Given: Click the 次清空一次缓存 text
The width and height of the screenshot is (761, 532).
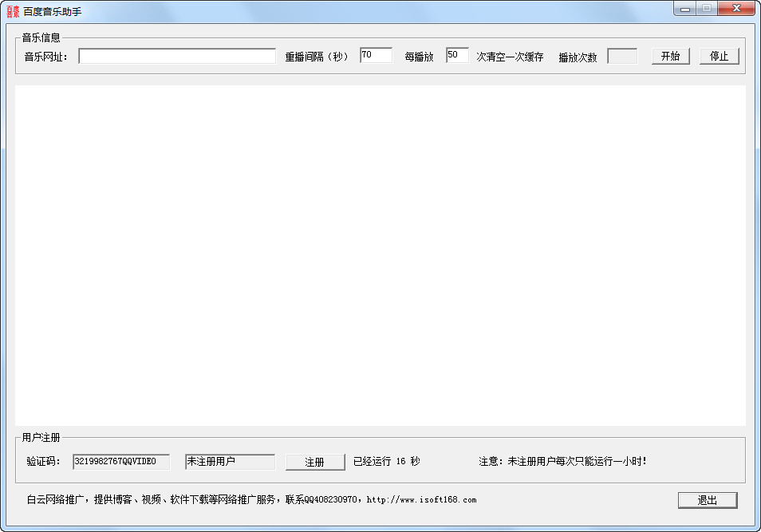Looking at the screenshot, I should 510,57.
